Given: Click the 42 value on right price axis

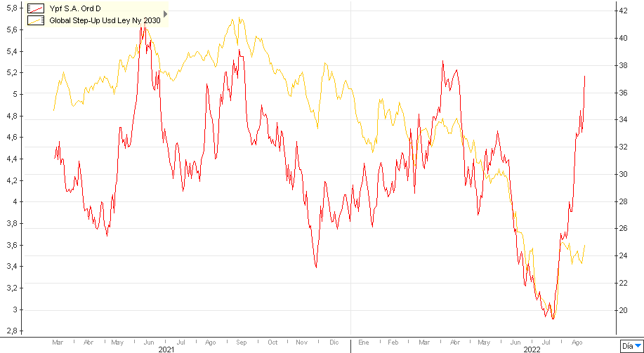Looking at the screenshot, I should (x=622, y=11).
